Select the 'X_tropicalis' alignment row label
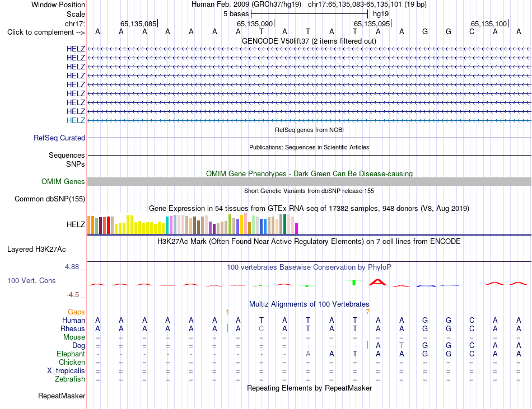Screen dimensions: 532x409 coord(66,371)
